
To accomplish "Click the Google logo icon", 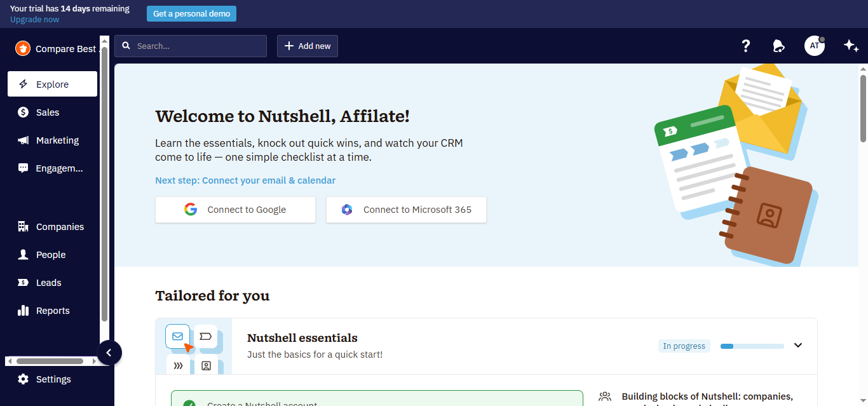I will 191,210.
